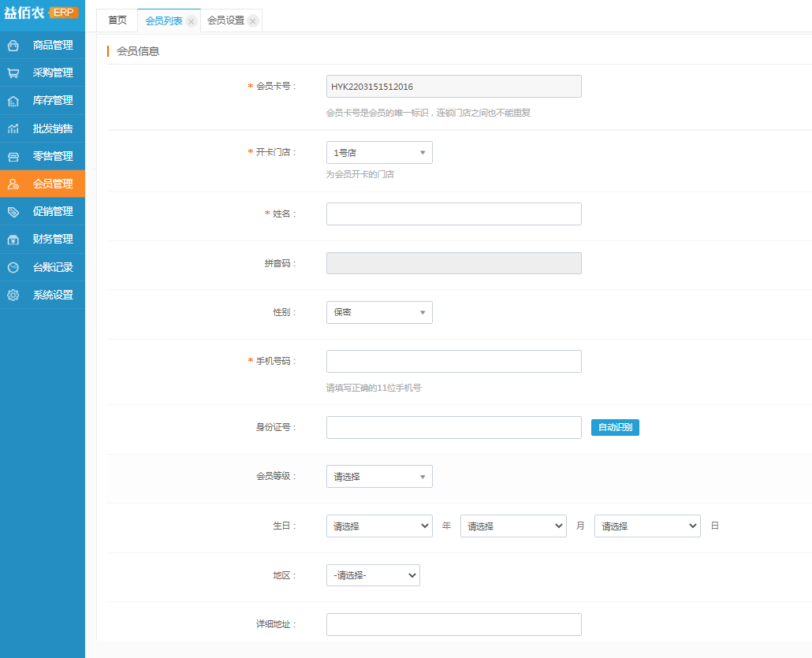Click the 财务管理 icon in sidebar
This screenshot has height=658, width=812.
[x=13, y=240]
